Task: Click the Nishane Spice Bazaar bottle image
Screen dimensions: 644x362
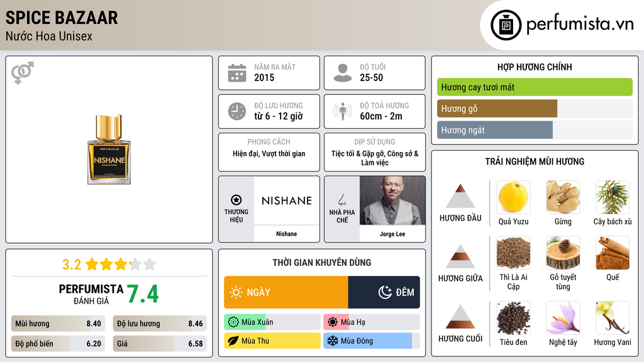Action: (x=109, y=150)
